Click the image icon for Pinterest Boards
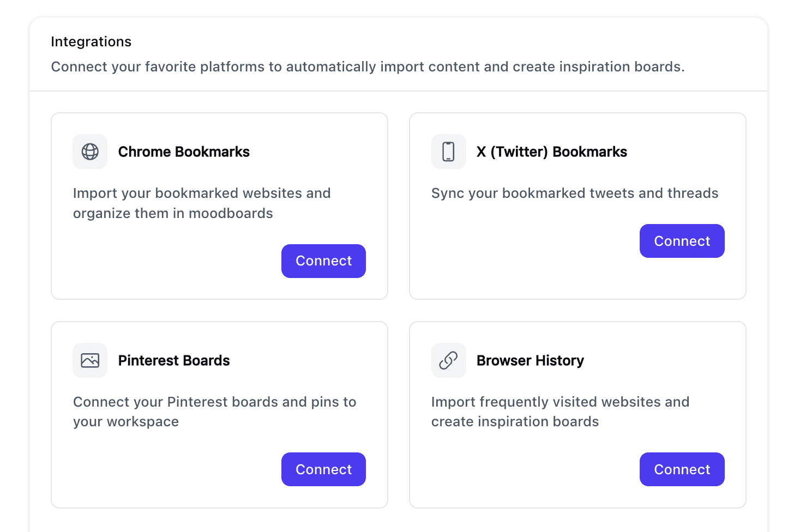This screenshot has height=532, width=794. [x=90, y=360]
